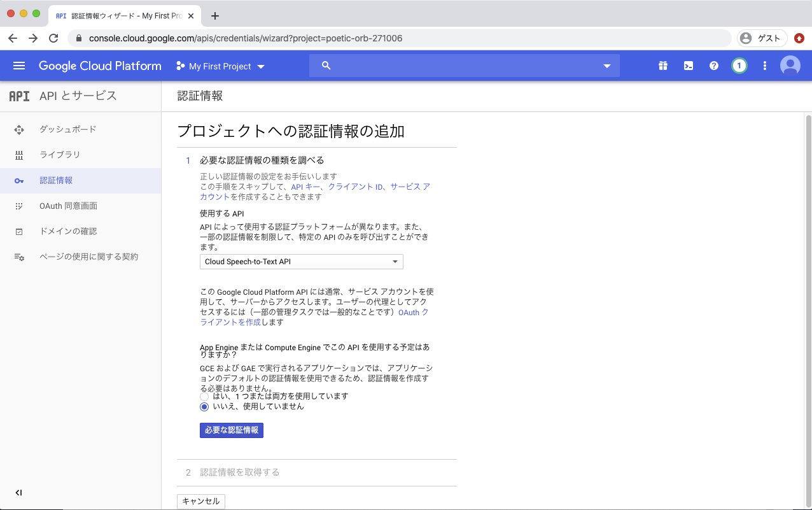Open the navigation hamburger menu
Screen dimensions: 812x510
point(19,65)
